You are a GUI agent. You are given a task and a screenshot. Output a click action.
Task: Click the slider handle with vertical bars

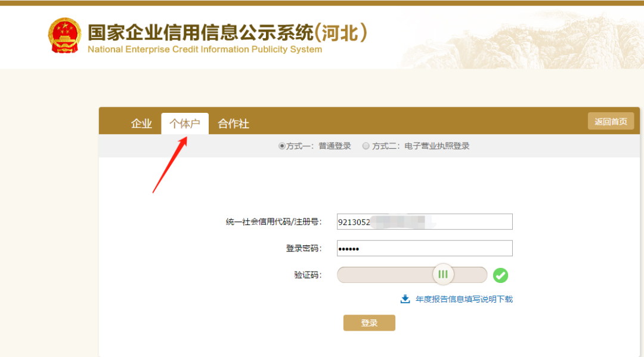[x=443, y=275]
